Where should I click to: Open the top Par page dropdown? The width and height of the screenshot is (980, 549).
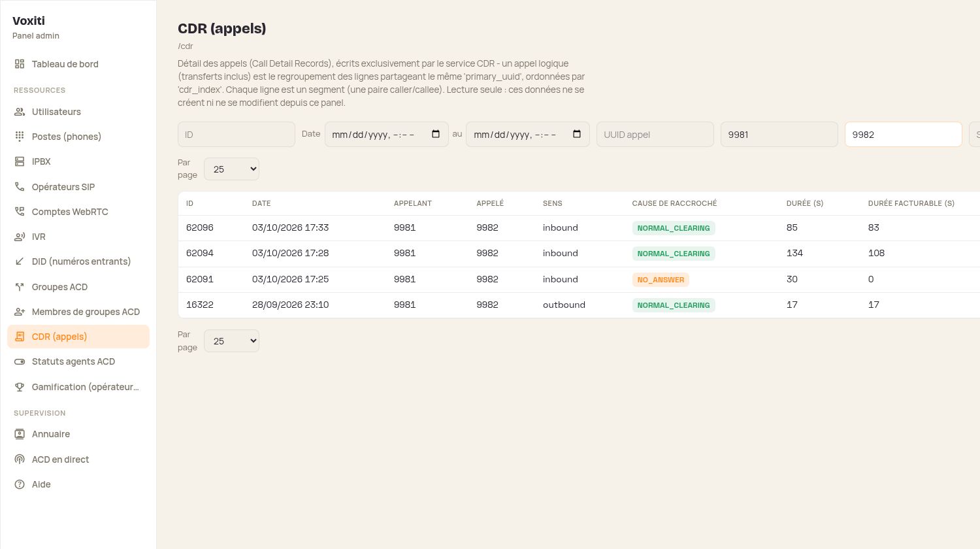[231, 169]
